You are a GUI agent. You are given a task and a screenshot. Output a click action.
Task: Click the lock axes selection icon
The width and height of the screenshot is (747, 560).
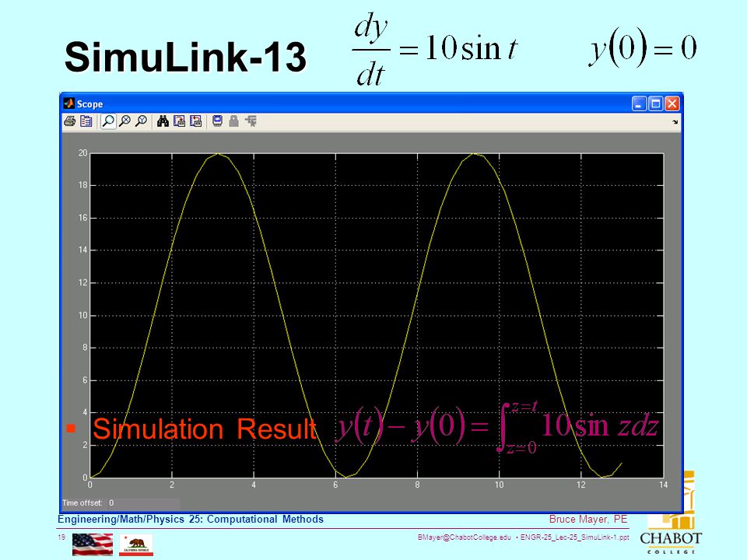pyautogui.click(x=233, y=121)
